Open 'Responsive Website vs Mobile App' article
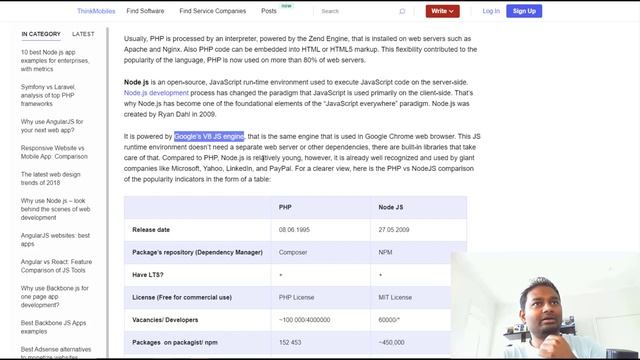This screenshot has height=360, width=640. (54, 152)
